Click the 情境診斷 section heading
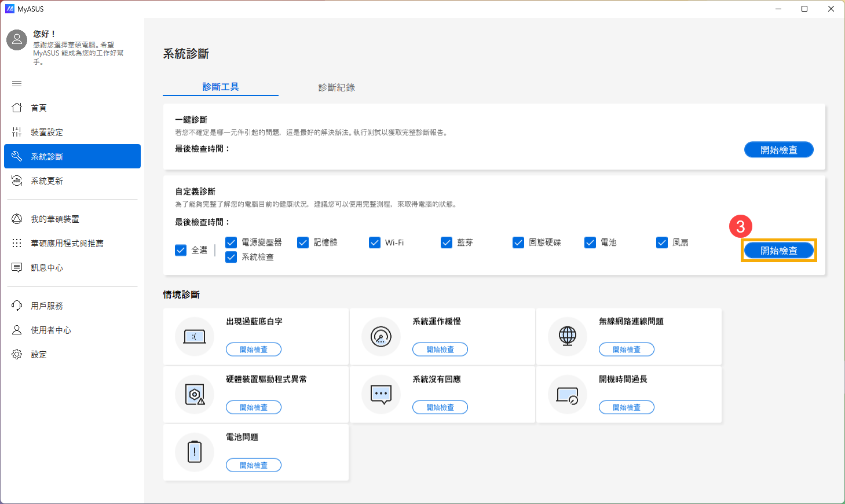The width and height of the screenshot is (845, 504). click(x=181, y=295)
